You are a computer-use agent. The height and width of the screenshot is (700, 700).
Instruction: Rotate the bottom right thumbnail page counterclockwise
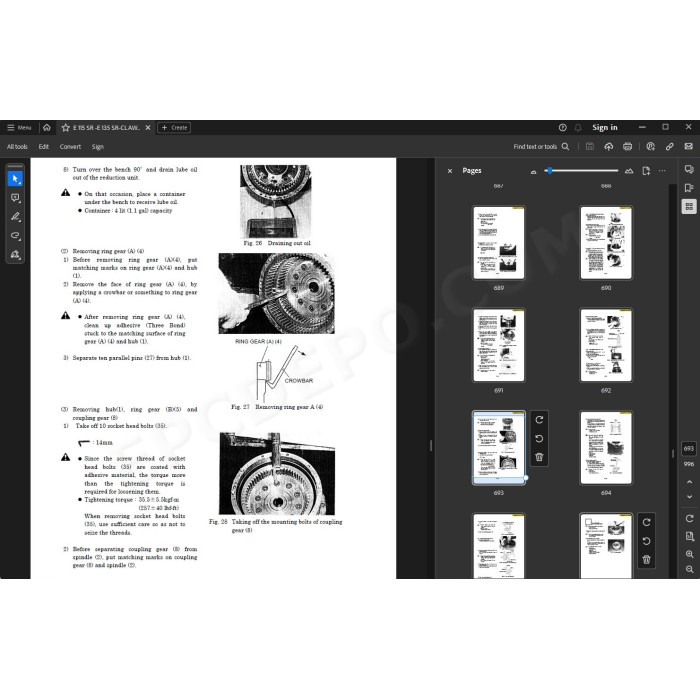coord(646,541)
